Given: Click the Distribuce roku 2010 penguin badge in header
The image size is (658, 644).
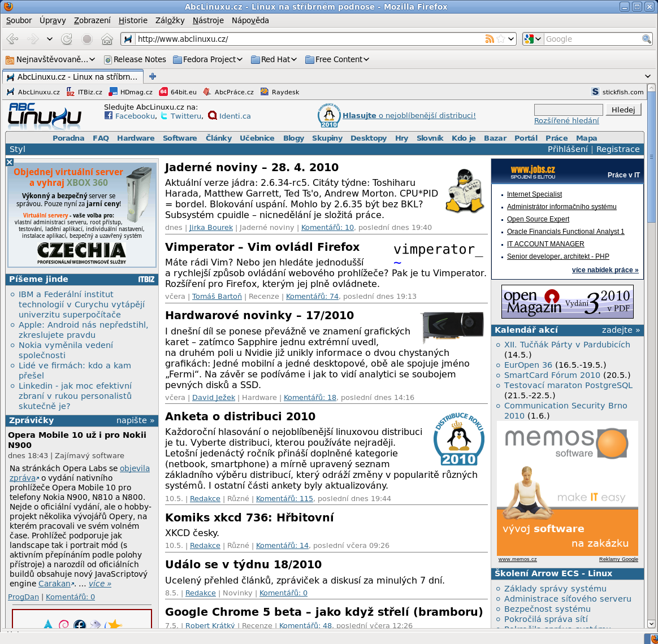Looking at the screenshot, I should (329, 115).
